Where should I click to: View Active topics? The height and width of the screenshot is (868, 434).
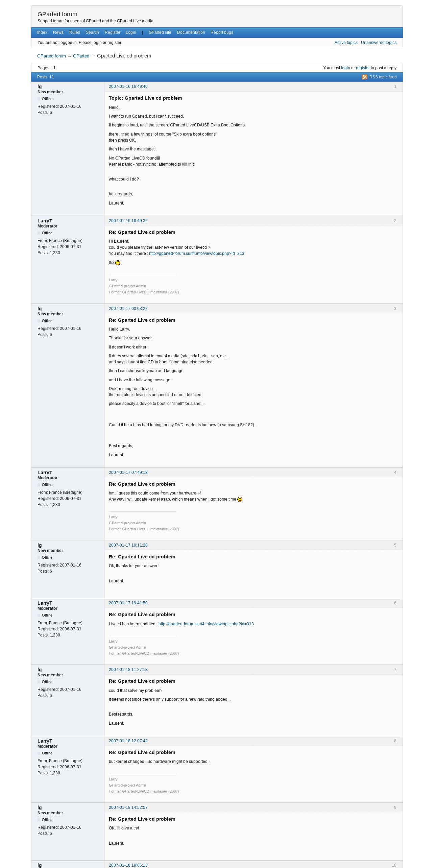346,43
